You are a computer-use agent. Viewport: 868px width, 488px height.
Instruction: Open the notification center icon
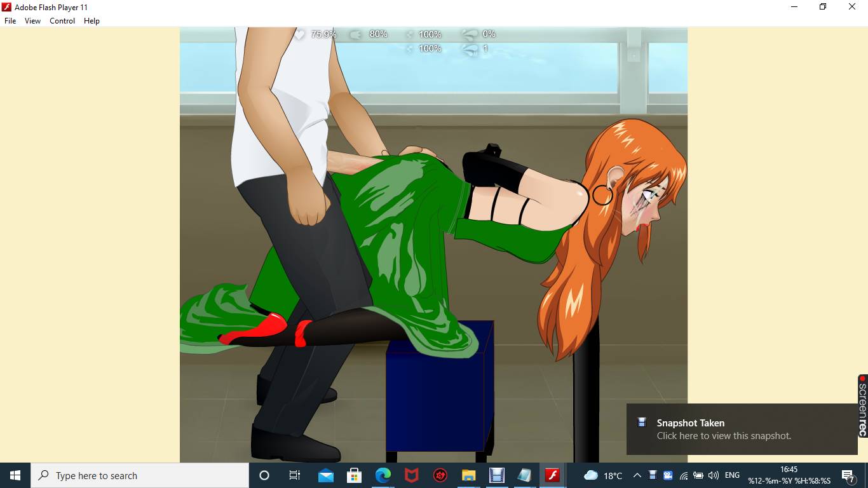pyautogui.click(x=848, y=475)
